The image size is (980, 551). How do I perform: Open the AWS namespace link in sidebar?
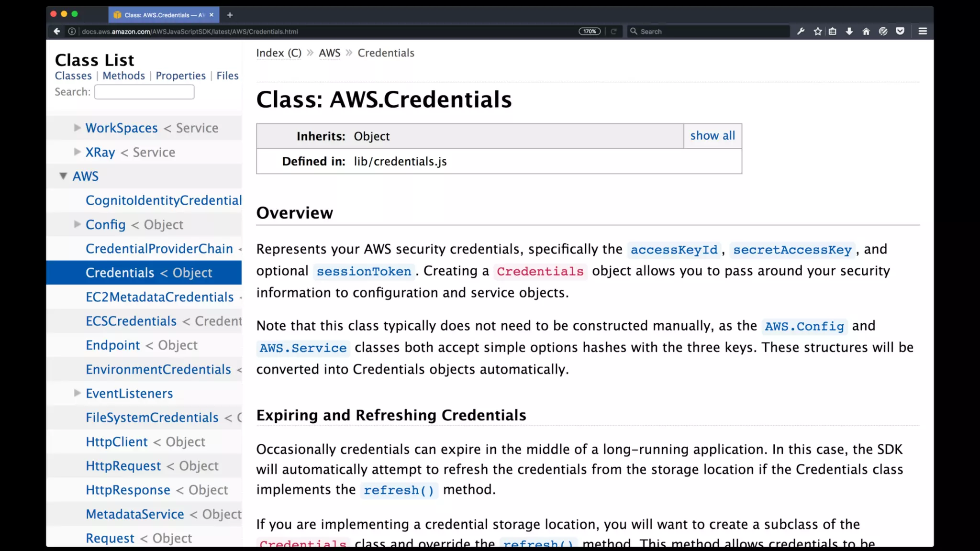click(x=85, y=176)
